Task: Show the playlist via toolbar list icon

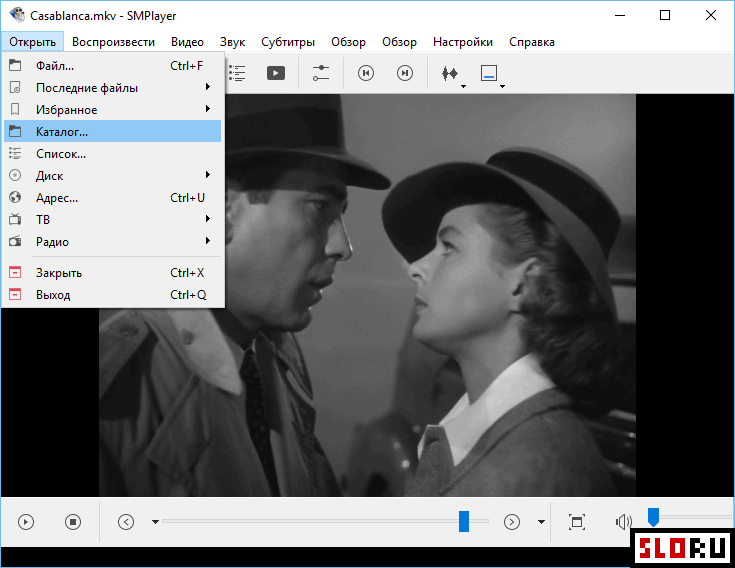Action: tap(237, 73)
